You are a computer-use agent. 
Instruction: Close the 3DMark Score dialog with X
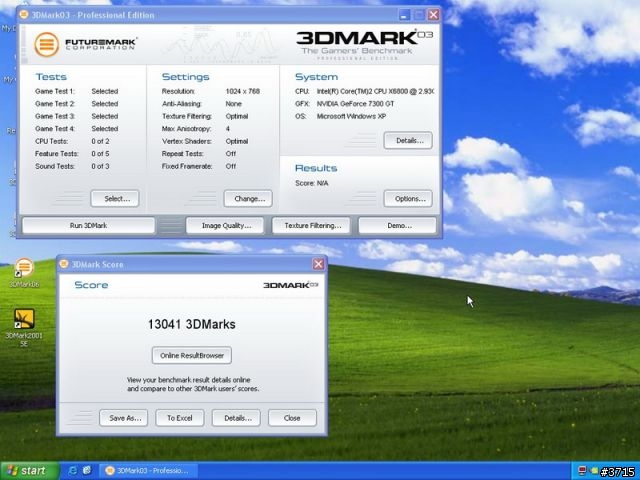(318, 264)
